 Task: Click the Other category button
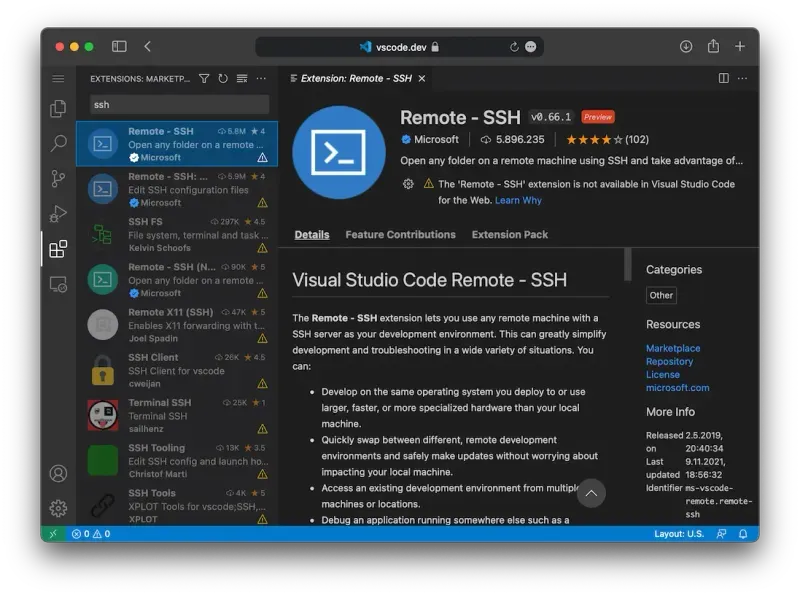661,295
